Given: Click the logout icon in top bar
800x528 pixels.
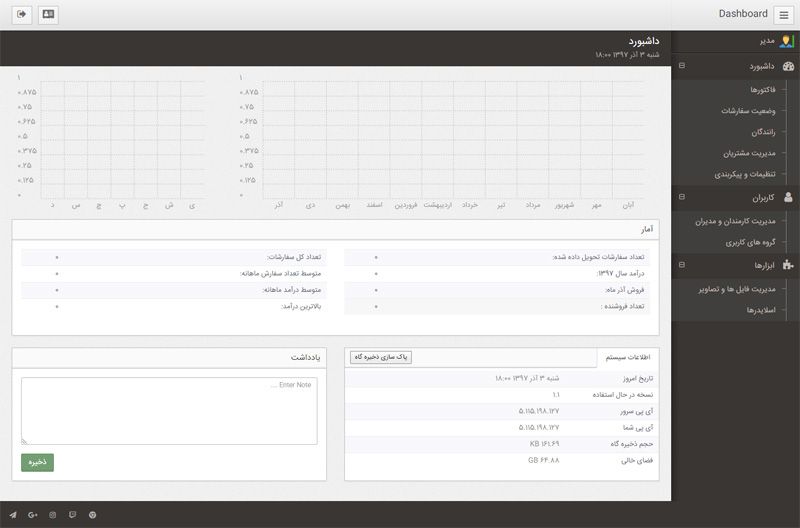Looking at the screenshot, I should (x=19, y=14).
